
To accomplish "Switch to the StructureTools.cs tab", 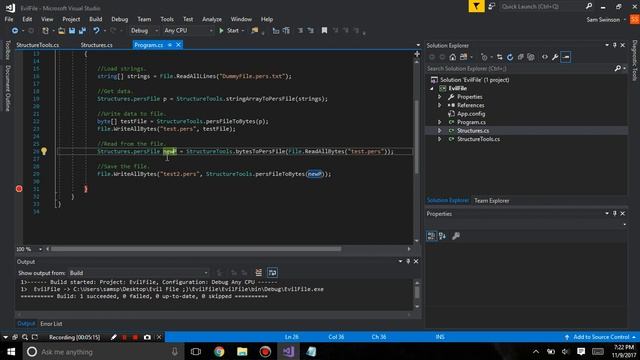I will [38, 45].
